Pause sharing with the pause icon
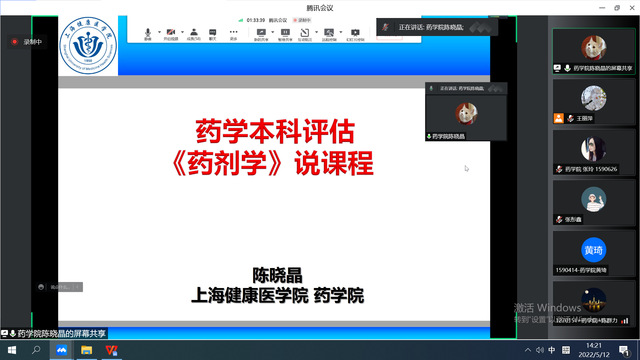 pyautogui.click(x=285, y=34)
